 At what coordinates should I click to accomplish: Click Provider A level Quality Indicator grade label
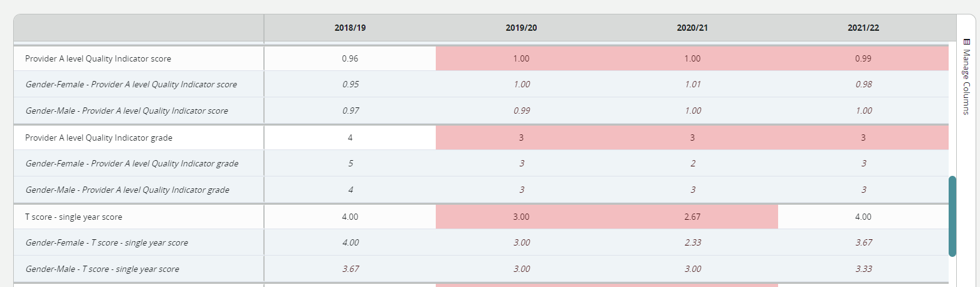(98, 138)
